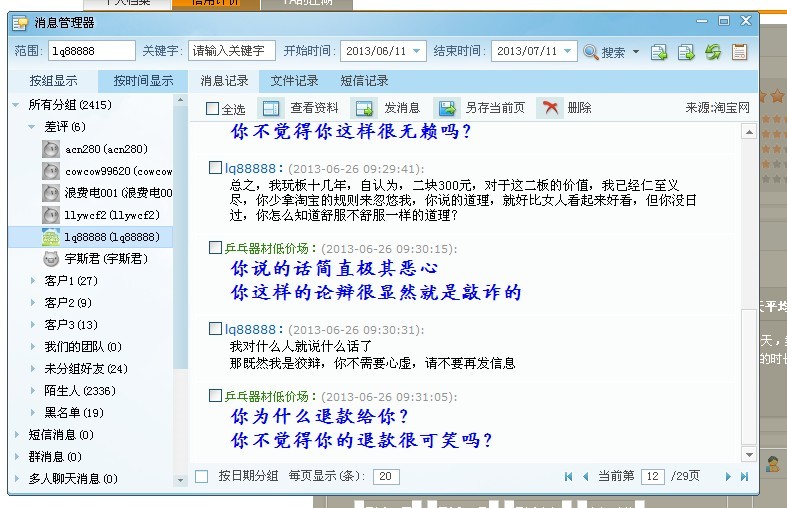Click the 关键字 keyword input field
Screen dimensions: 787x508
click(x=232, y=51)
